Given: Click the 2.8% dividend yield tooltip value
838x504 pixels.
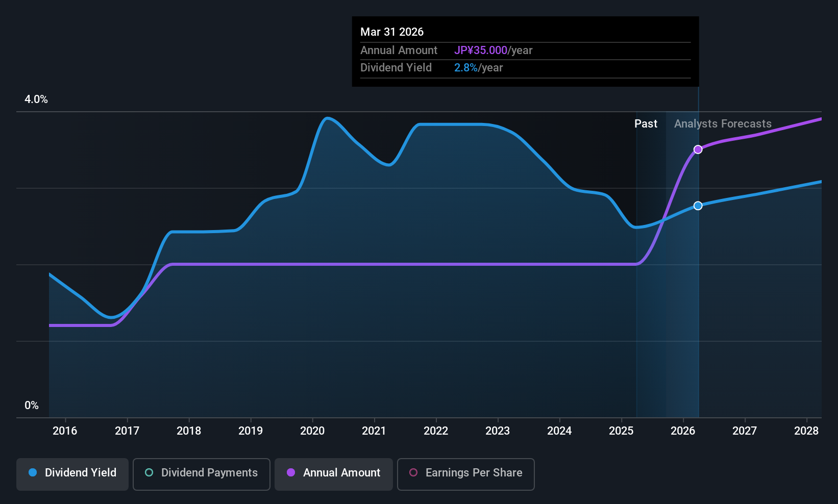Looking at the screenshot, I should (466, 68).
